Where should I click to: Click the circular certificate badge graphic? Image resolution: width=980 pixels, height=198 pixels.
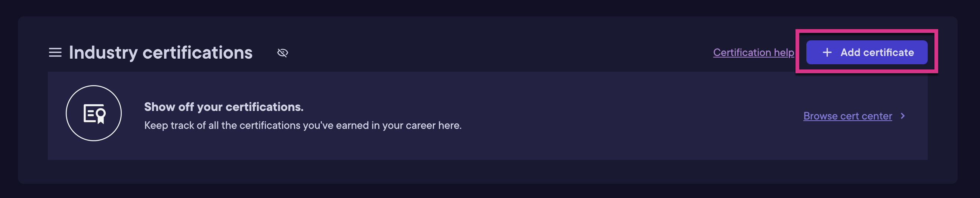pyautogui.click(x=94, y=113)
